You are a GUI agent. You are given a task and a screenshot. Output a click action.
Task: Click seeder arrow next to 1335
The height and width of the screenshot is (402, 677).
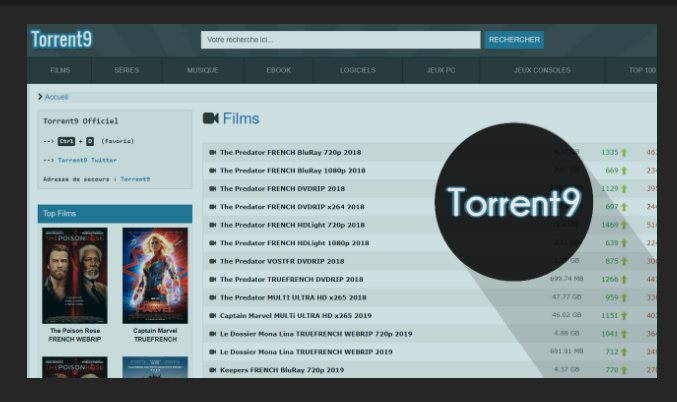pos(624,152)
